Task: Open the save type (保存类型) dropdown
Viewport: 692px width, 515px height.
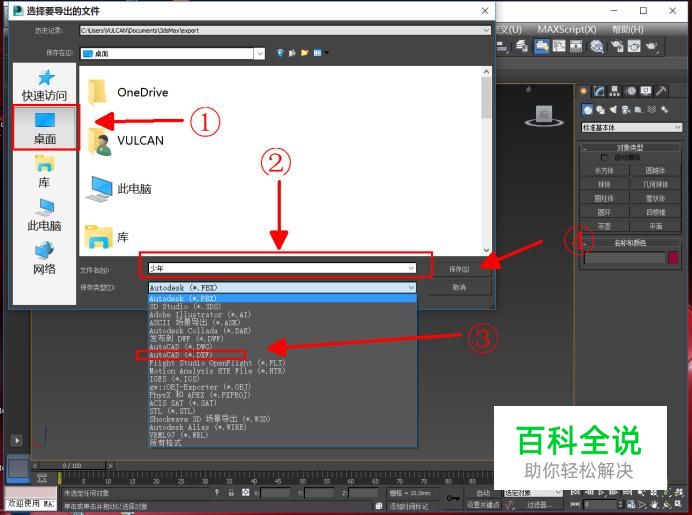Action: pyautogui.click(x=411, y=288)
